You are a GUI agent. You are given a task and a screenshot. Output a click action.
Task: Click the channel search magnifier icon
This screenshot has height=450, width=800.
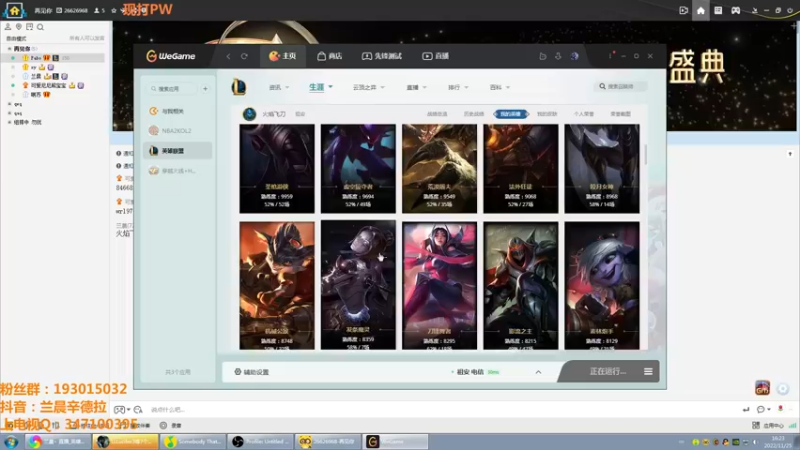40,27
